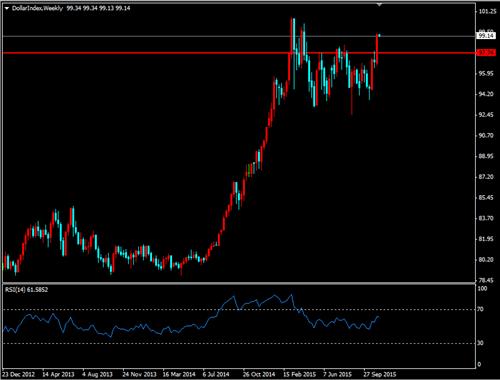The width and height of the screenshot is (500, 380).
Task: Select the grey current price horizontal line
Action: point(238,36)
